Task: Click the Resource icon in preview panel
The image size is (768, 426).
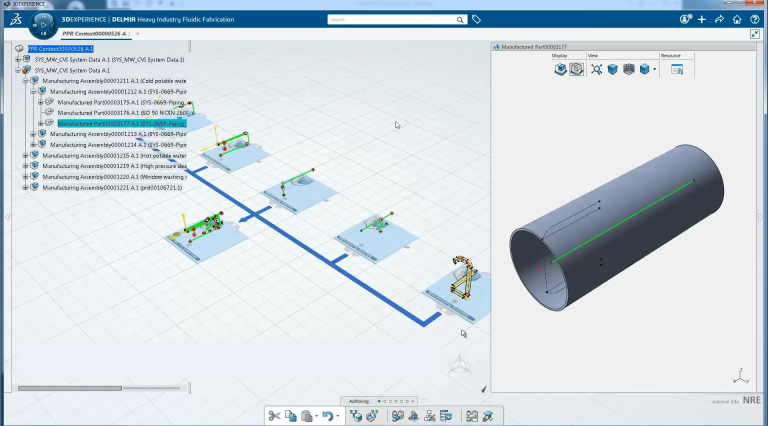Action: pyautogui.click(x=677, y=69)
